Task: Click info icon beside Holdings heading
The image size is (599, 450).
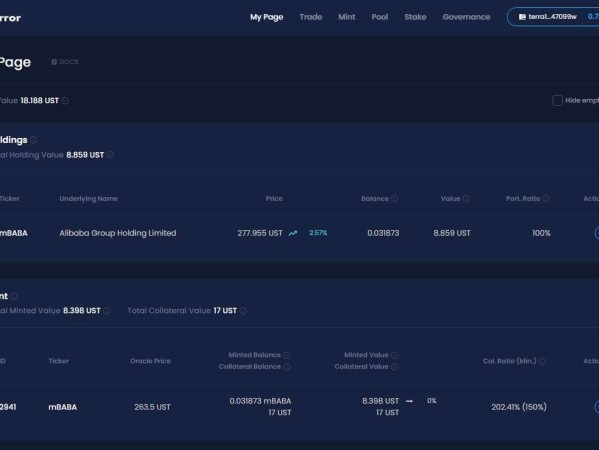Action: [34, 140]
